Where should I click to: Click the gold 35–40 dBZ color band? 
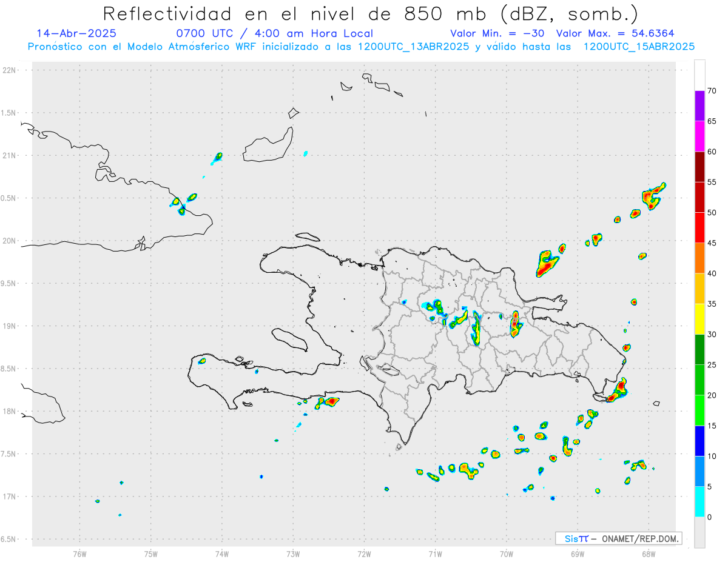coord(699,289)
